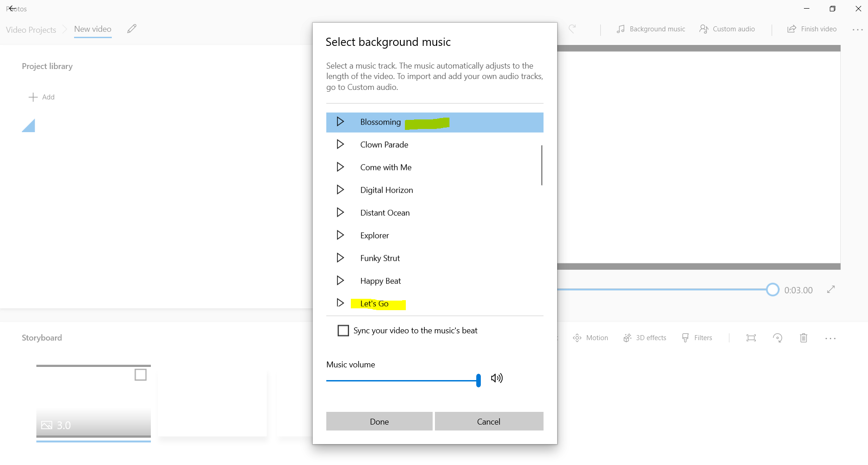Open Filters in storyboard toolbar

click(x=697, y=338)
